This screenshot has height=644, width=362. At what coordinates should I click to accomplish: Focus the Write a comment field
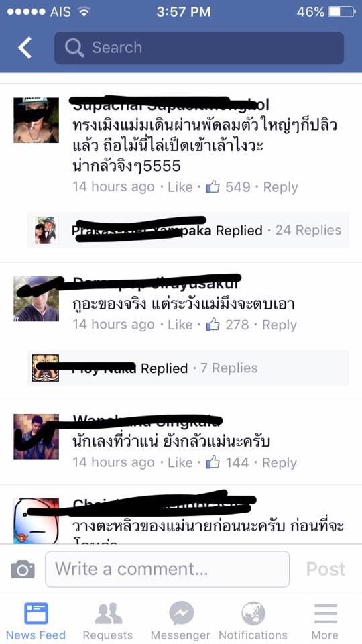pos(167,570)
